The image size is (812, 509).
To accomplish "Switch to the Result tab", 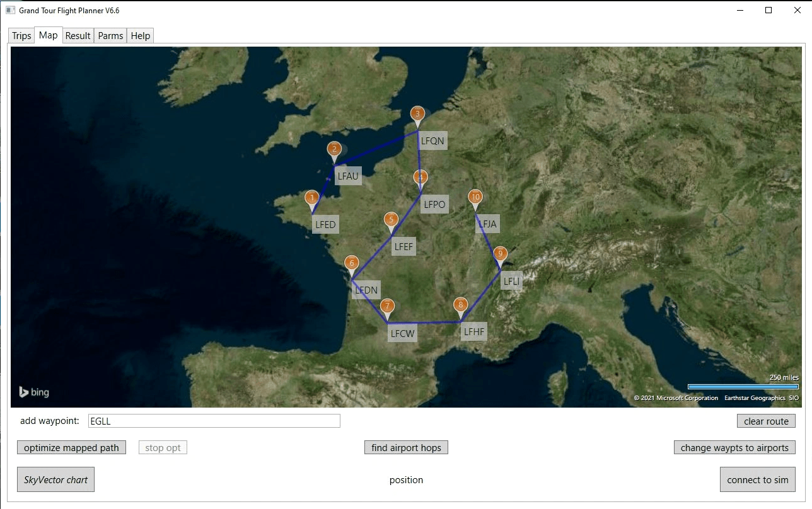I will coord(78,36).
